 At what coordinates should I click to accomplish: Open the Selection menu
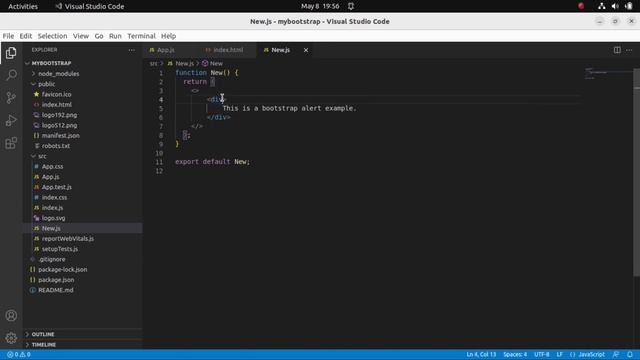[x=52, y=36]
